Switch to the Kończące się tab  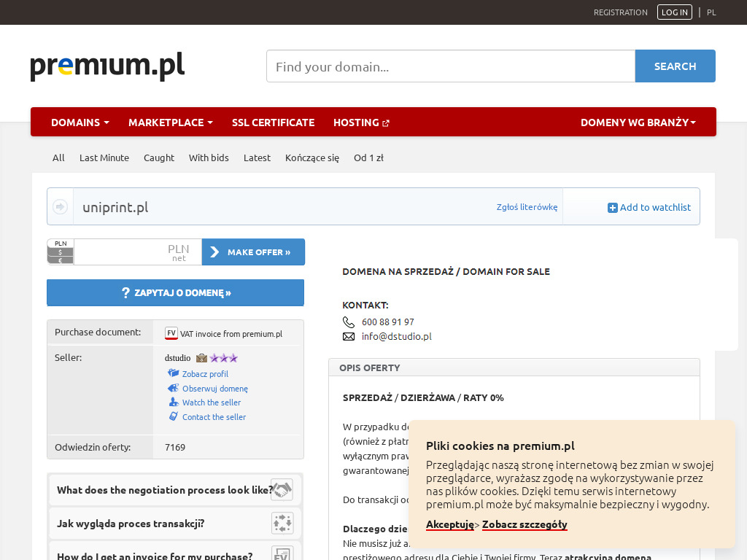click(312, 157)
